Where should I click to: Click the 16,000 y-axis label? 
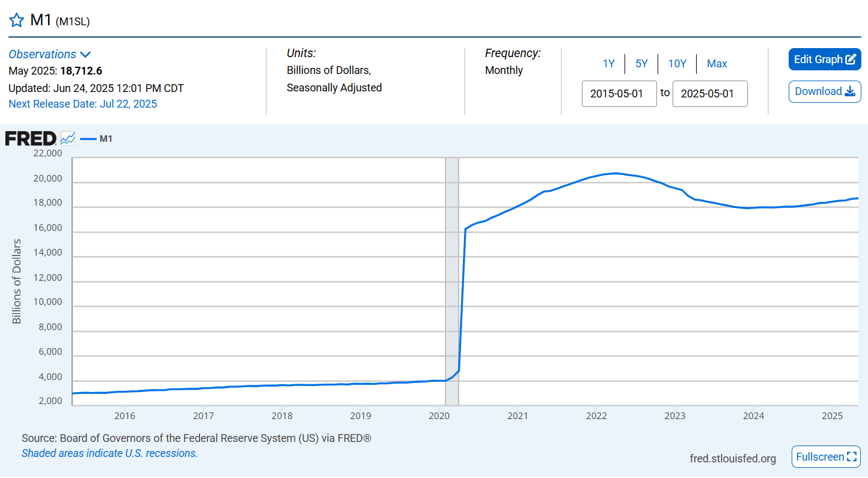(46, 228)
